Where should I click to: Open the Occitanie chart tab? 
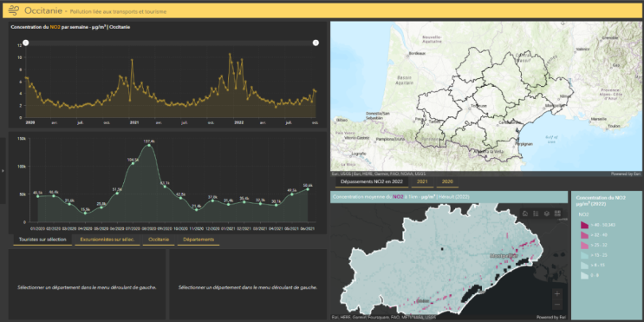pos(159,240)
